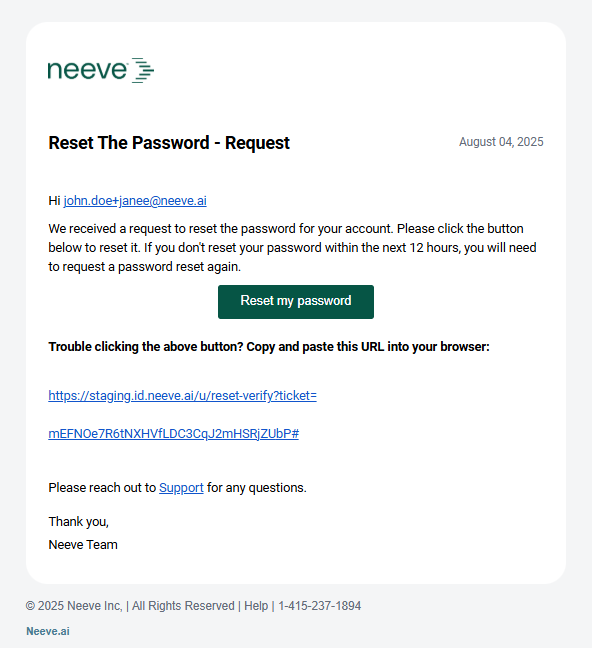Click the ticket token link mEFNOe7R6t
The height and width of the screenshot is (648, 592).
coord(173,434)
